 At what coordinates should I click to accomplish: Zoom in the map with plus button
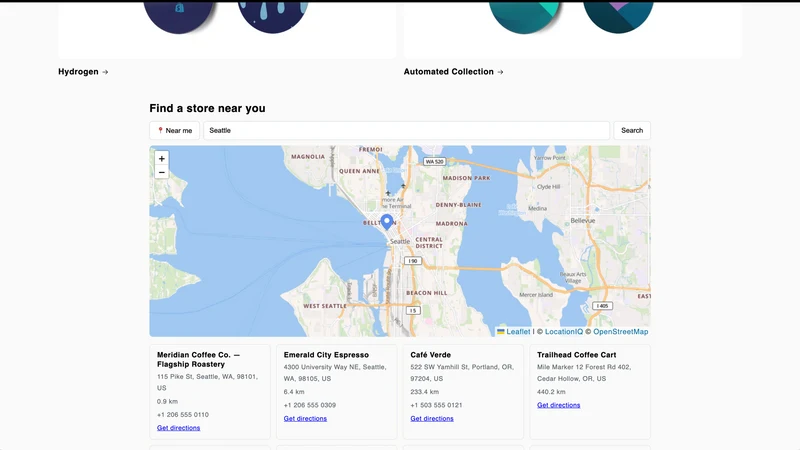162,159
